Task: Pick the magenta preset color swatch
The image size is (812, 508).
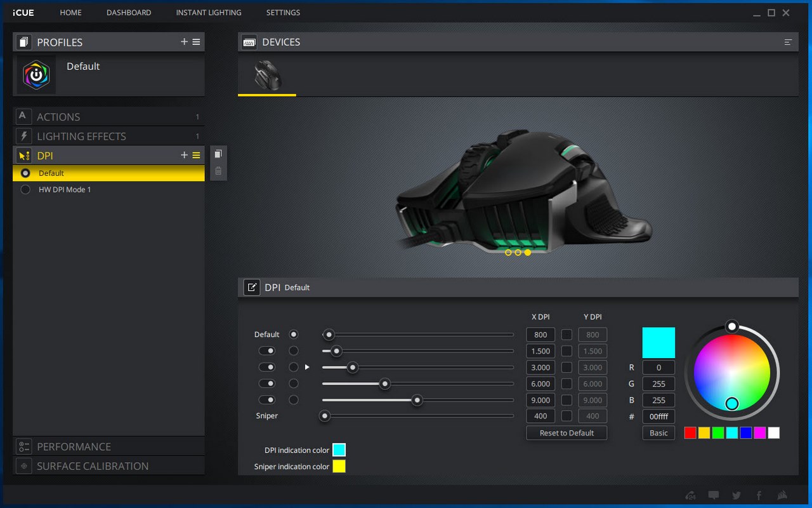Action: [759, 433]
